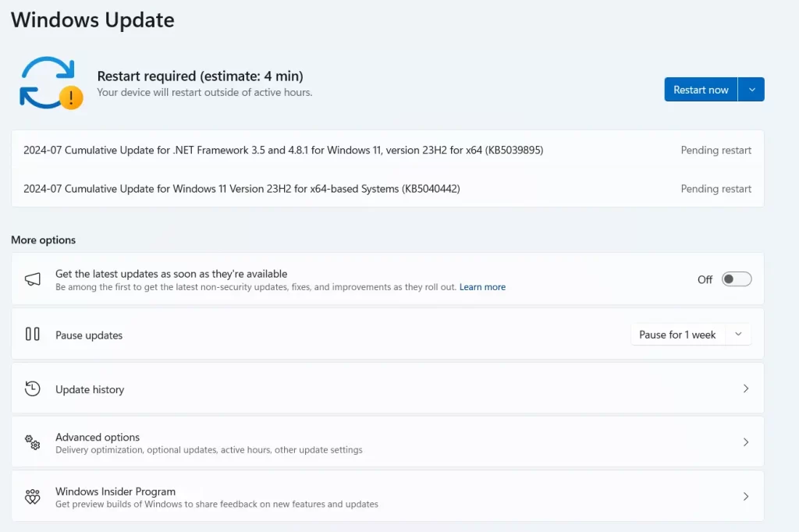Click the megaphone icon beside latest updates

click(x=33, y=279)
